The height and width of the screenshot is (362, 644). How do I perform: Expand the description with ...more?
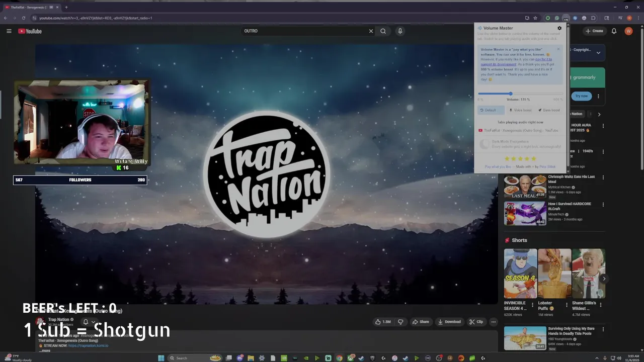point(44,350)
